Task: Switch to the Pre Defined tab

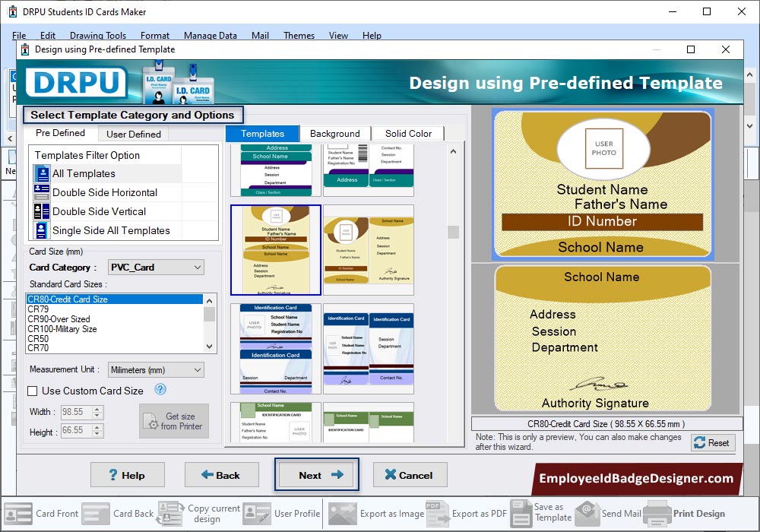Action: click(x=61, y=133)
